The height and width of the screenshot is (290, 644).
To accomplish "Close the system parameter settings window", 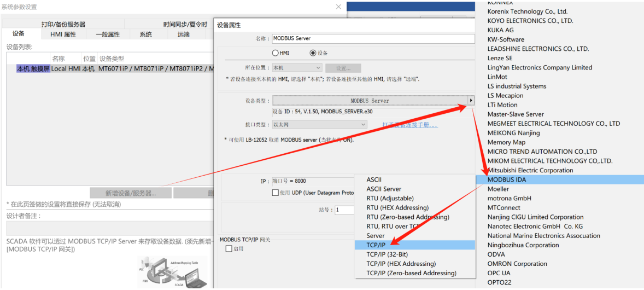I will [338, 7].
